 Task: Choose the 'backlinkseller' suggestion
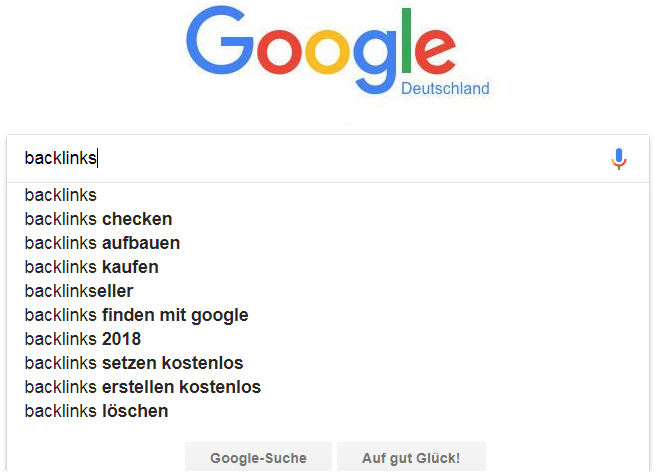point(78,291)
